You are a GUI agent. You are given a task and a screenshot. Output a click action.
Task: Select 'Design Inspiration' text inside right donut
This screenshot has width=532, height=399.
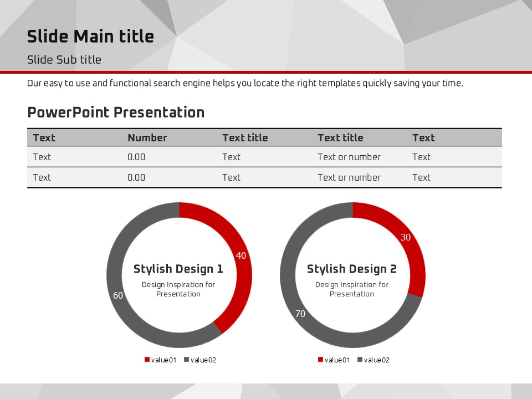click(x=352, y=289)
